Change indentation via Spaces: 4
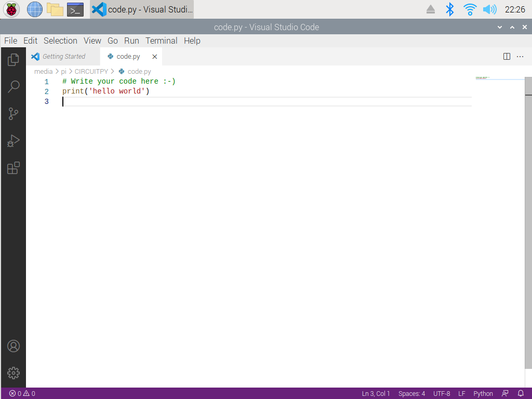Image resolution: width=532 pixels, height=399 pixels. [411, 394]
